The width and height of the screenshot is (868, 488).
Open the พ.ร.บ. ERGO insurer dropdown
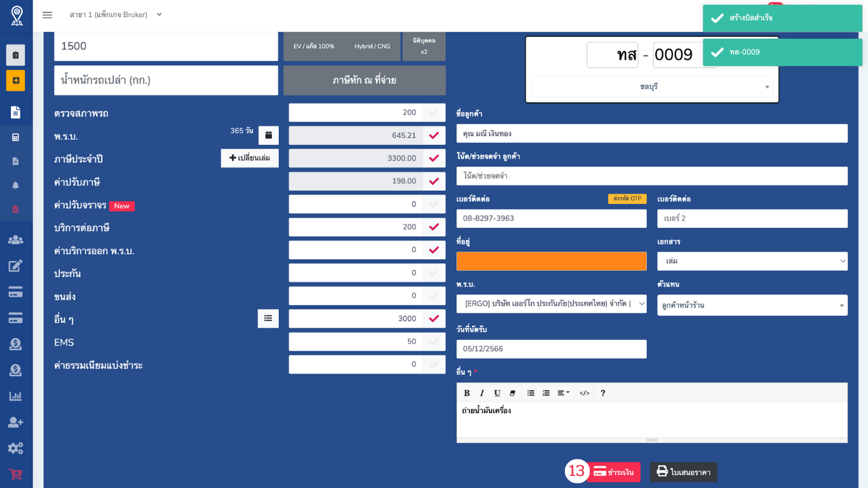pos(552,304)
